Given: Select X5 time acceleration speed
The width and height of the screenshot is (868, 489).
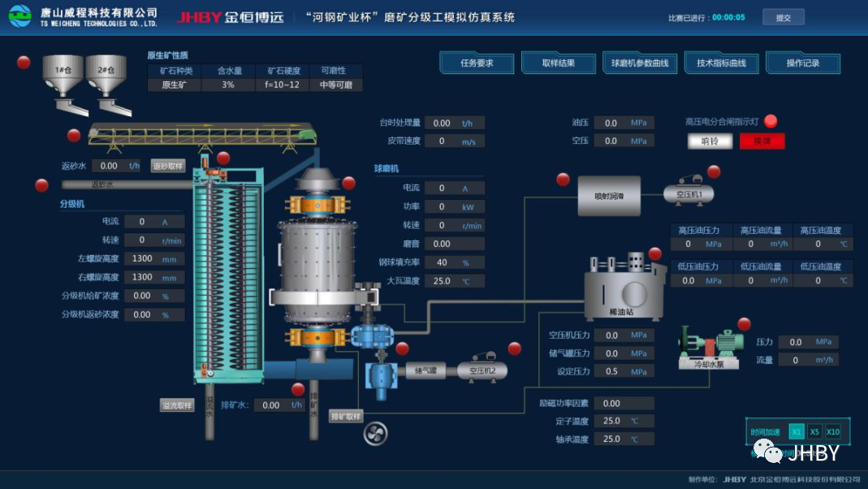Looking at the screenshot, I should coord(814,432).
